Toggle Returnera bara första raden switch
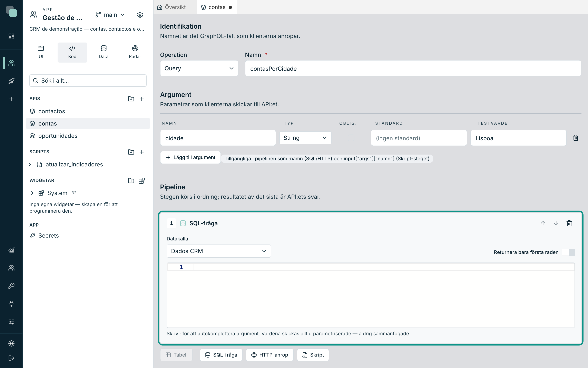 568,252
